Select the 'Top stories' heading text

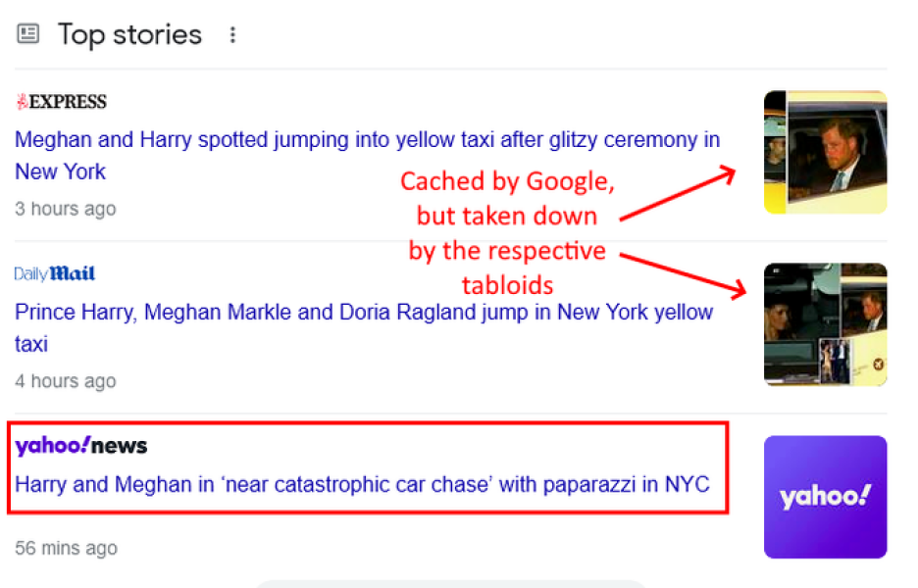pyautogui.click(x=129, y=35)
